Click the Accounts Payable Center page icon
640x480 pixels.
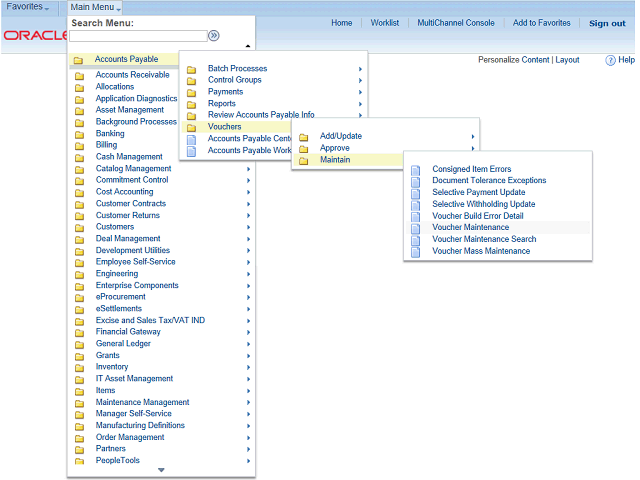[191, 140]
